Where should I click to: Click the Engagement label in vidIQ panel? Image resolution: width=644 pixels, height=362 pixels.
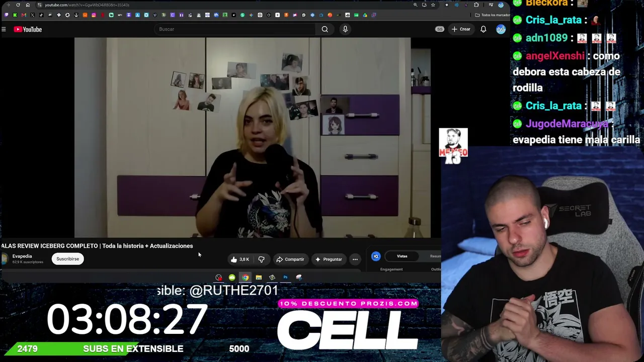click(x=391, y=269)
